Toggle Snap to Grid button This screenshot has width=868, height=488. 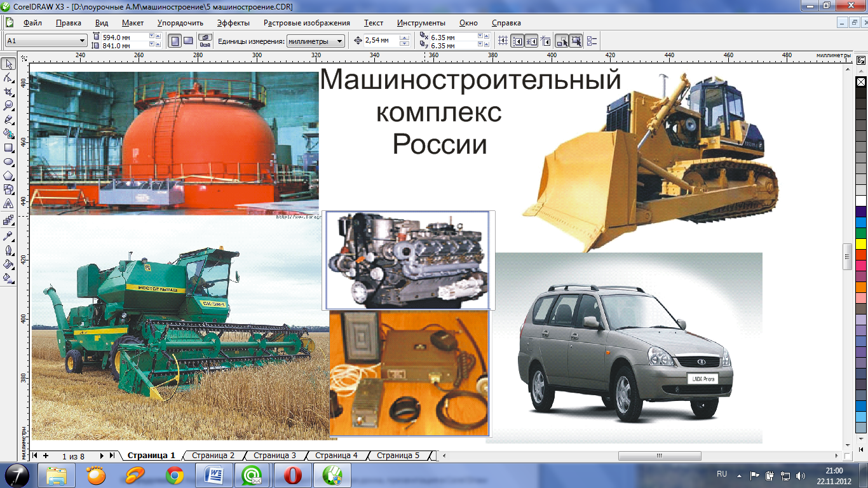pos(503,41)
